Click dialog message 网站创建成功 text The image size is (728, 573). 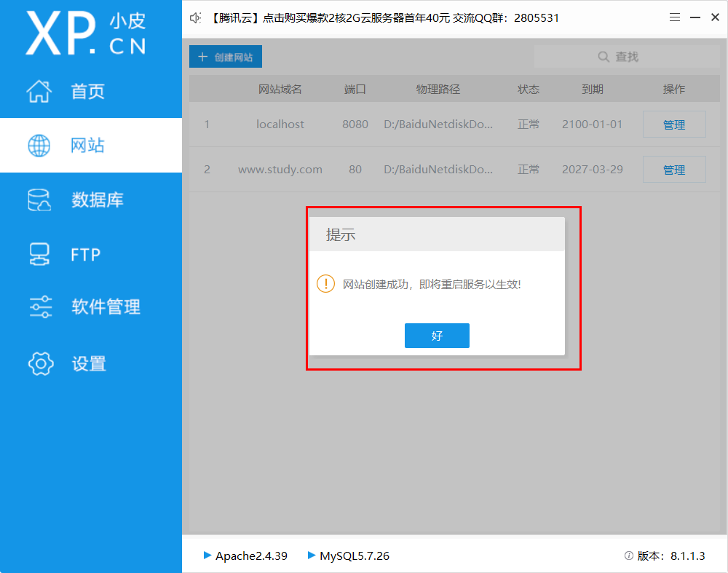[x=432, y=284]
